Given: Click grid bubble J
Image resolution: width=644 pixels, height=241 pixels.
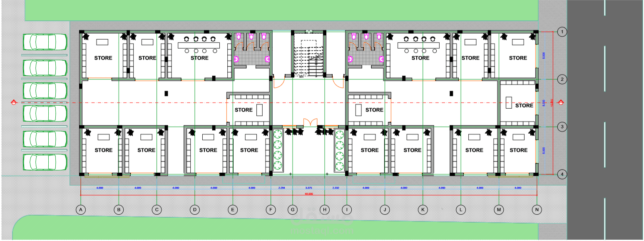Looking at the screenshot, I should 385,210.
